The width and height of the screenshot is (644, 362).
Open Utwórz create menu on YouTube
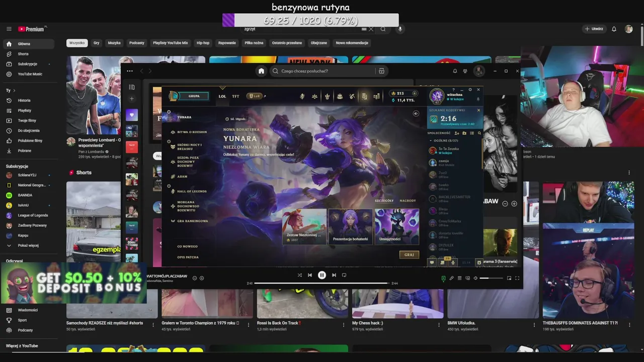594,29
